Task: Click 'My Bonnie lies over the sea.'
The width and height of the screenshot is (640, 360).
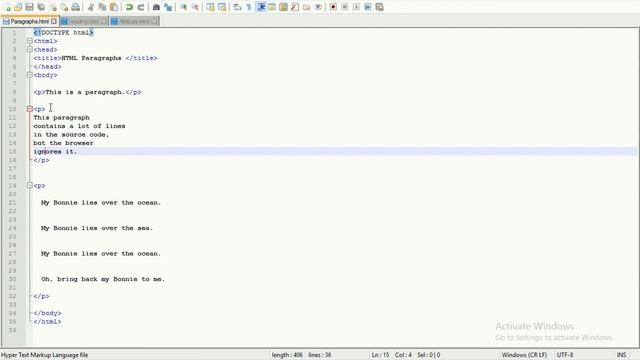Action: (x=97, y=228)
